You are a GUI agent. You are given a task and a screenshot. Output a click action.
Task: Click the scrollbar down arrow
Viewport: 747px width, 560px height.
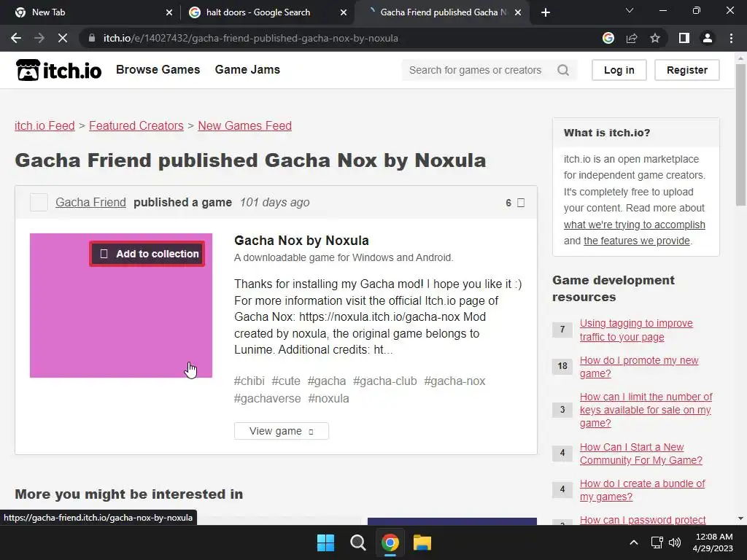click(x=740, y=519)
